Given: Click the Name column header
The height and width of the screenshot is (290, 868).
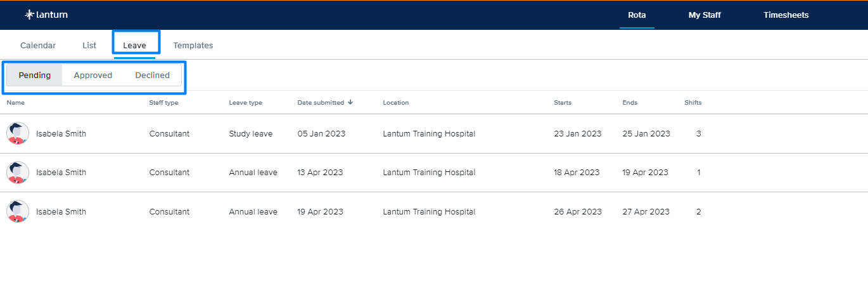Looking at the screenshot, I should [x=16, y=102].
